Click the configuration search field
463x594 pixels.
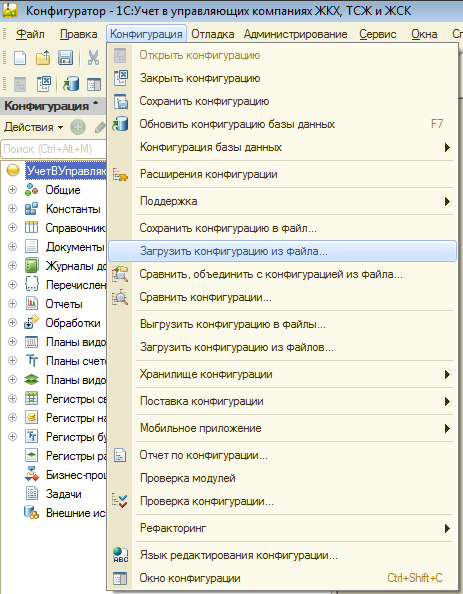pyautogui.click(x=53, y=149)
